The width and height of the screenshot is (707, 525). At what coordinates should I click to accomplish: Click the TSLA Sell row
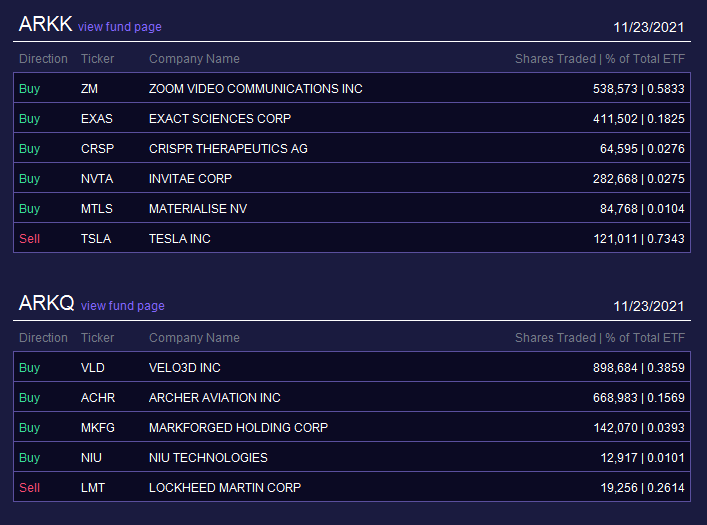pos(352,238)
